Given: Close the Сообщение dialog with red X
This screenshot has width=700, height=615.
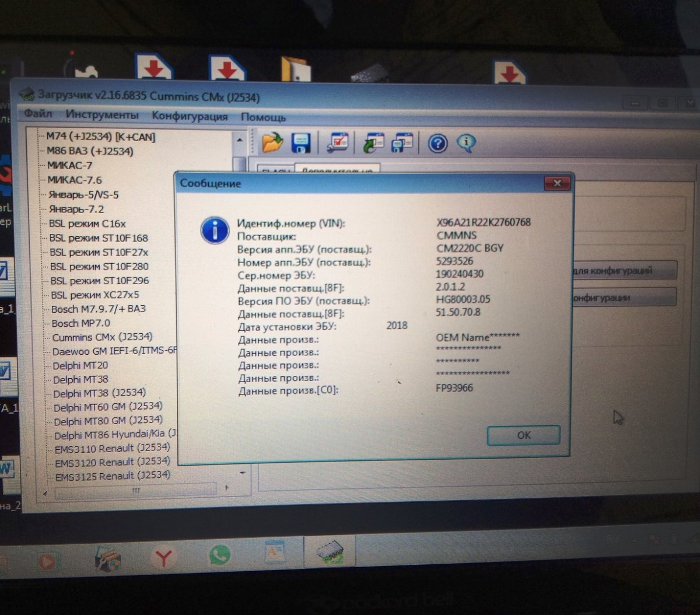Looking at the screenshot, I should [556, 184].
